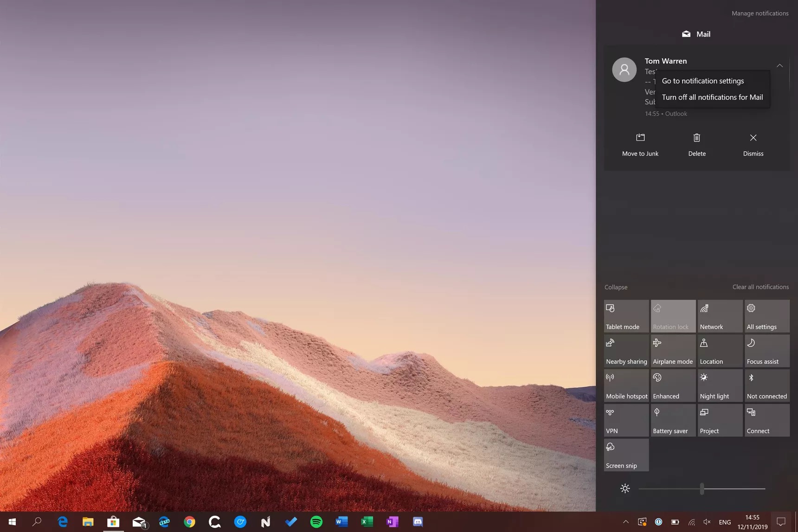The image size is (798, 532).
Task: Click the Move to Junk icon
Action: click(640, 138)
